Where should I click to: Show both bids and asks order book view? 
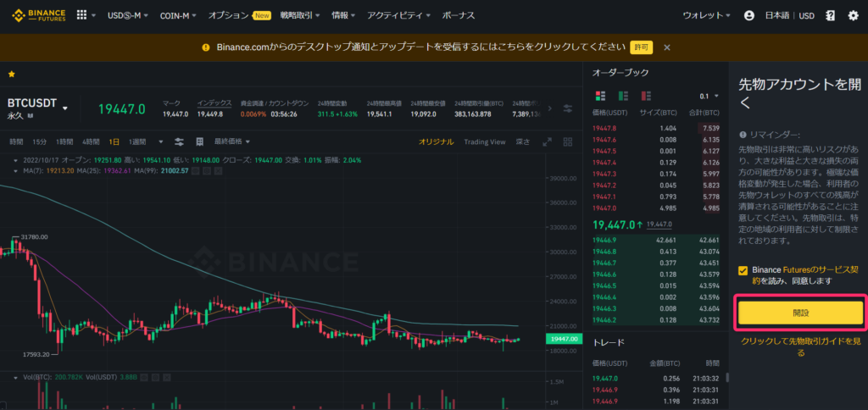(x=600, y=96)
